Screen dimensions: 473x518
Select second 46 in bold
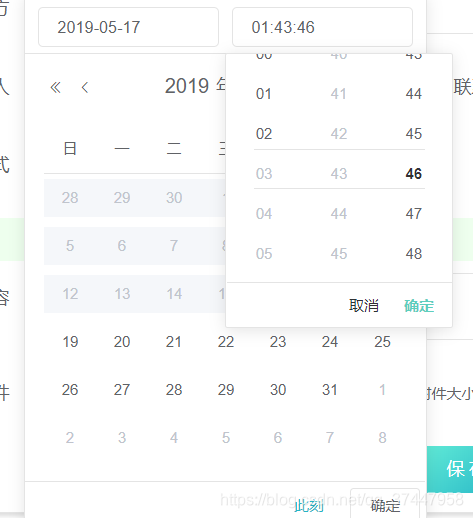414,174
